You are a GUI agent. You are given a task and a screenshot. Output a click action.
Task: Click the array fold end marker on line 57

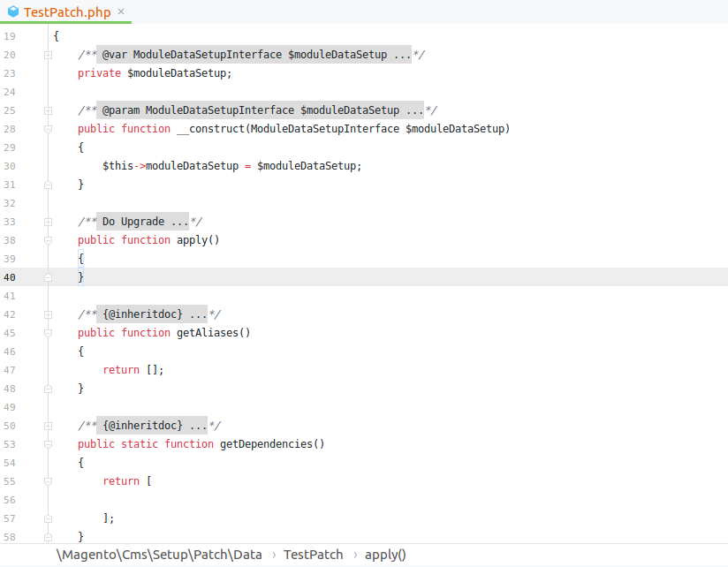pos(48,519)
